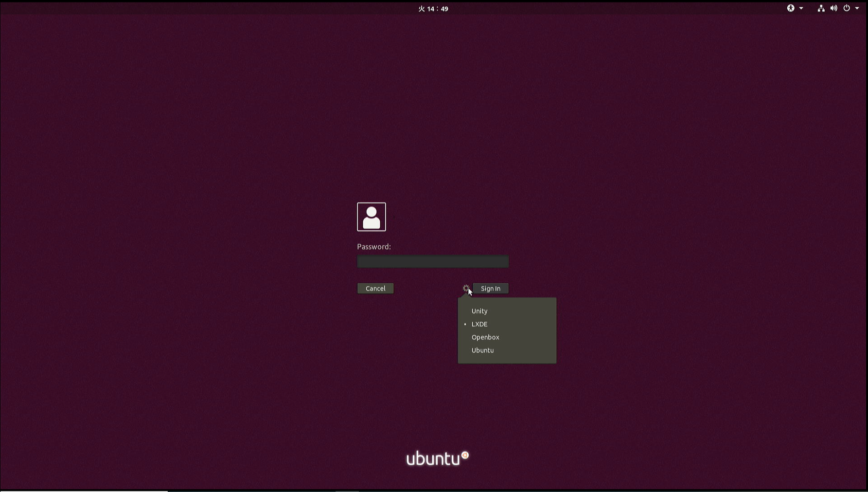This screenshot has width=868, height=492.
Task: Expand the accessibility menu arrow
Action: (801, 8)
